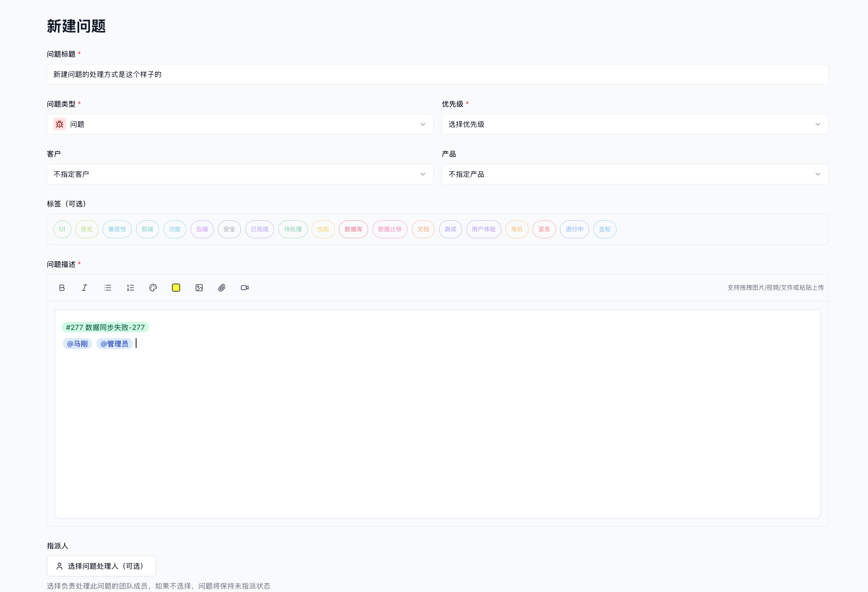
Task: Open the text color palette
Action: click(153, 288)
